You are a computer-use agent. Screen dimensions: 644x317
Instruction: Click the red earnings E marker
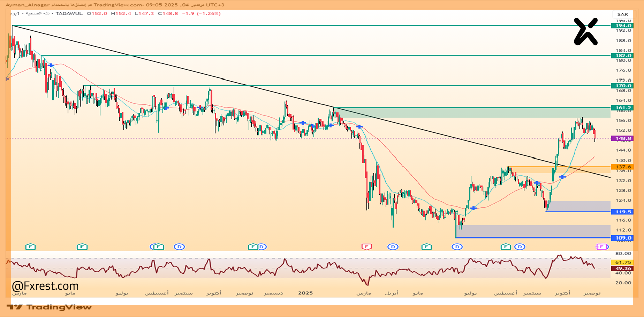367,247
